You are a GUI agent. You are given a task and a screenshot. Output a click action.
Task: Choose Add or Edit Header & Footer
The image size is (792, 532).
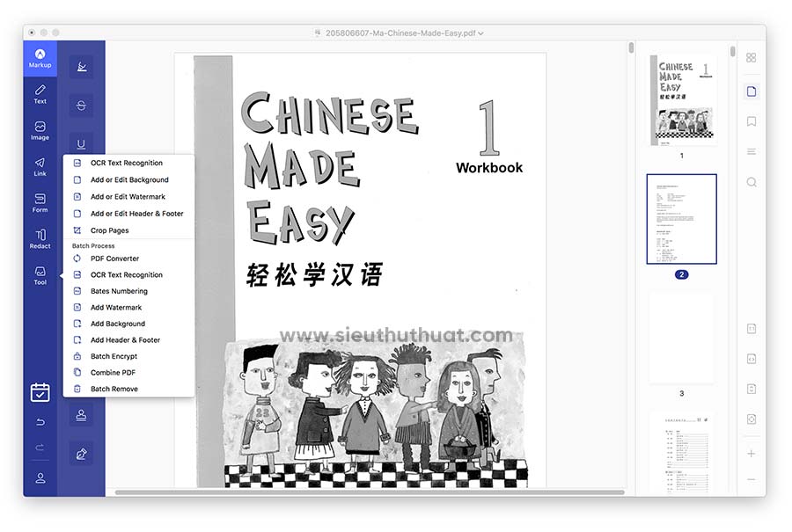(128, 214)
